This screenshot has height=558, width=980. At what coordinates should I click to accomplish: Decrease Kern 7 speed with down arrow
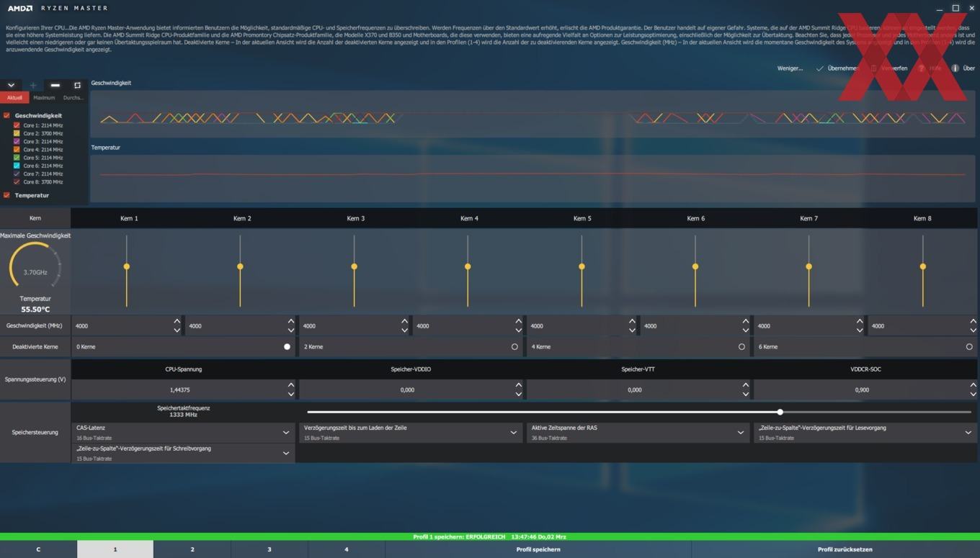pos(859,330)
